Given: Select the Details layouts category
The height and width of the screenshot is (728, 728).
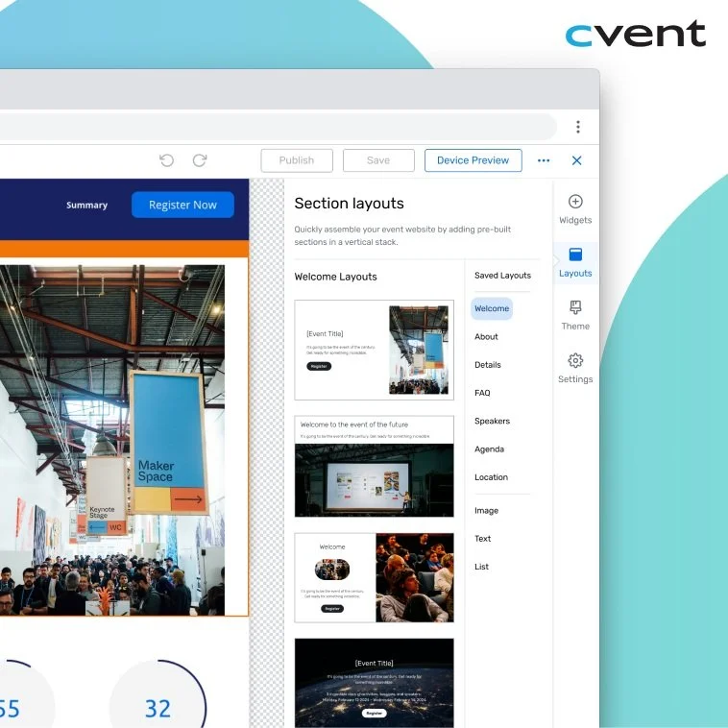Looking at the screenshot, I should point(488,365).
